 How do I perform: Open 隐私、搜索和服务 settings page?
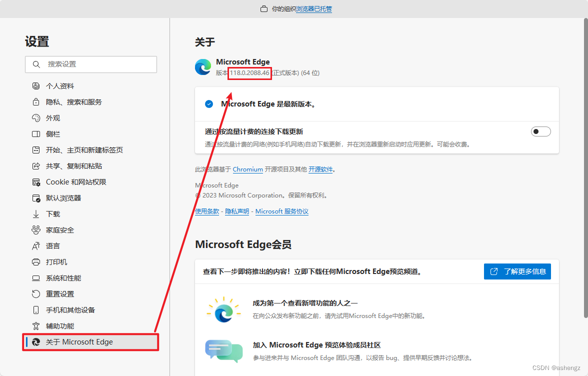click(x=74, y=102)
